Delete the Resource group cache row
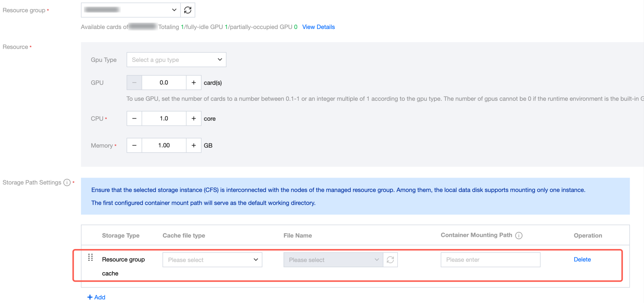 [582, 259]
